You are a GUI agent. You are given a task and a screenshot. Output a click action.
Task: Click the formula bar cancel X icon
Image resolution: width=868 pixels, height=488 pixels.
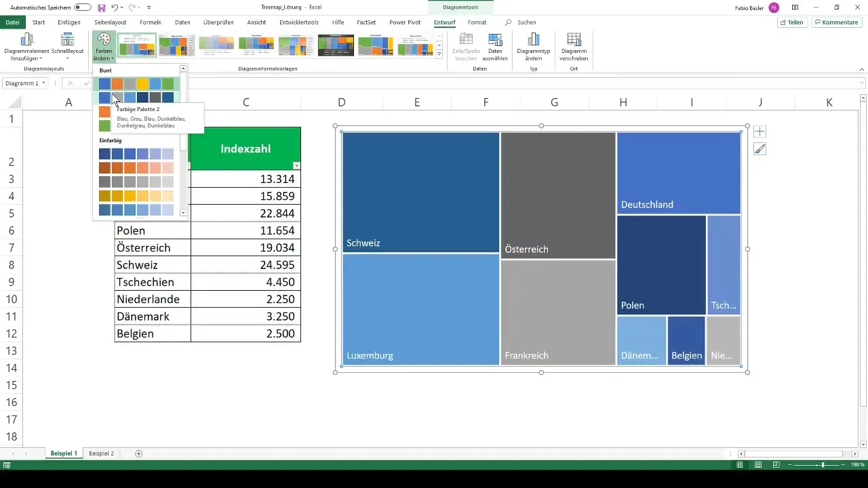pyautogui.click(x=70, y=83)
